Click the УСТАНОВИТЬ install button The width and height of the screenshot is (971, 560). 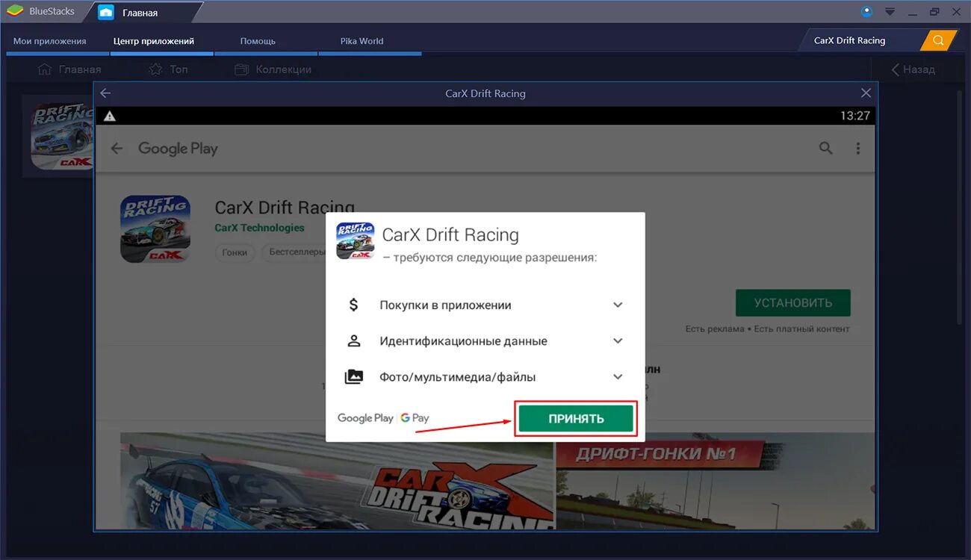pos(793,303)
